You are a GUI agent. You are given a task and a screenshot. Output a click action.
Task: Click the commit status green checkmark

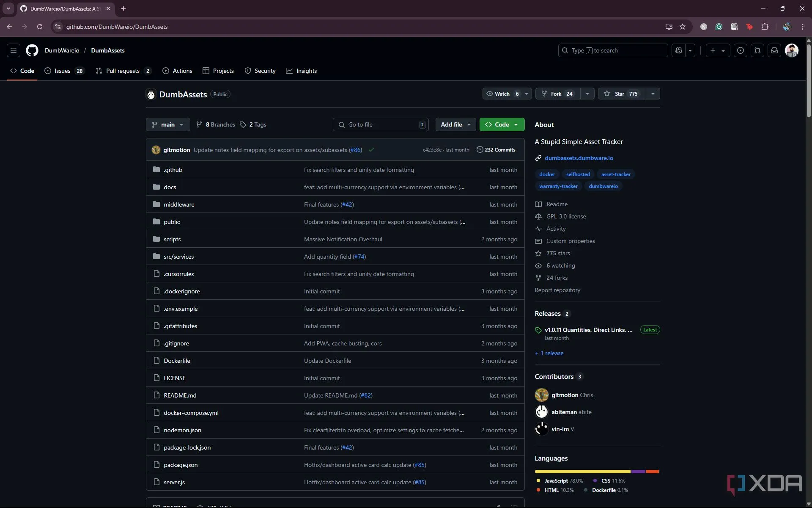click(371, 150)
